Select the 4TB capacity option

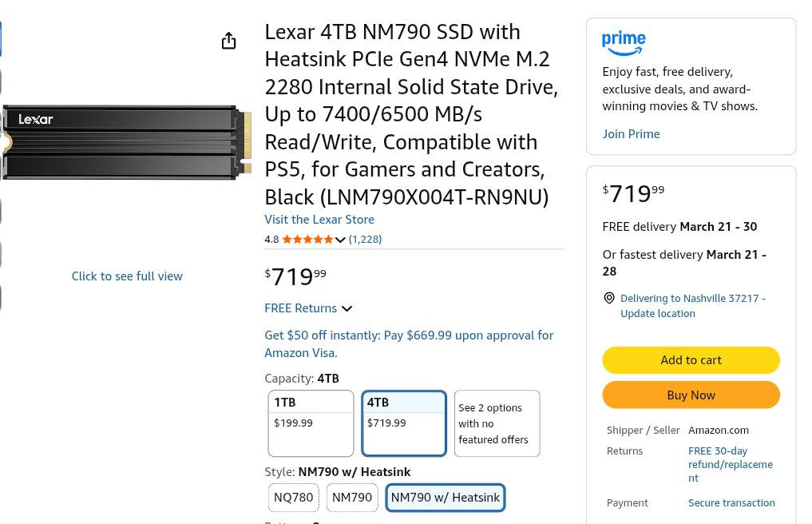click(403, 423)
